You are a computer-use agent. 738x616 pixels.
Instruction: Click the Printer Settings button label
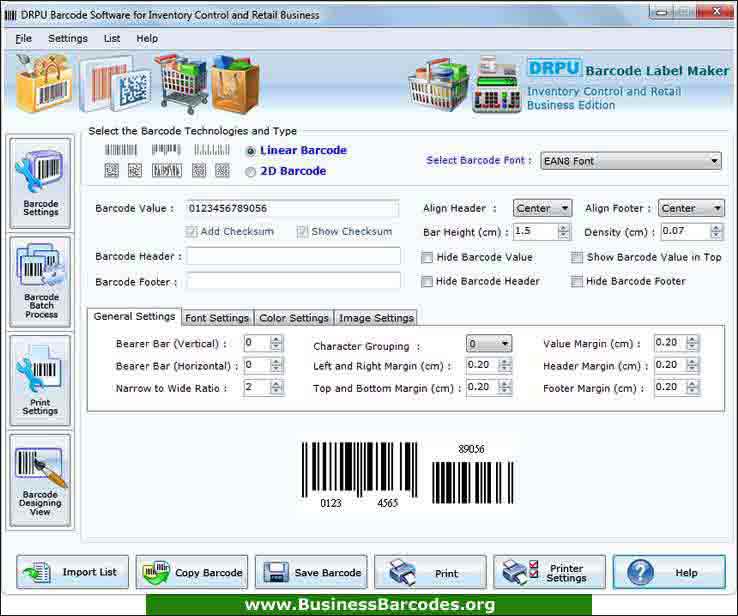(566, 573)
